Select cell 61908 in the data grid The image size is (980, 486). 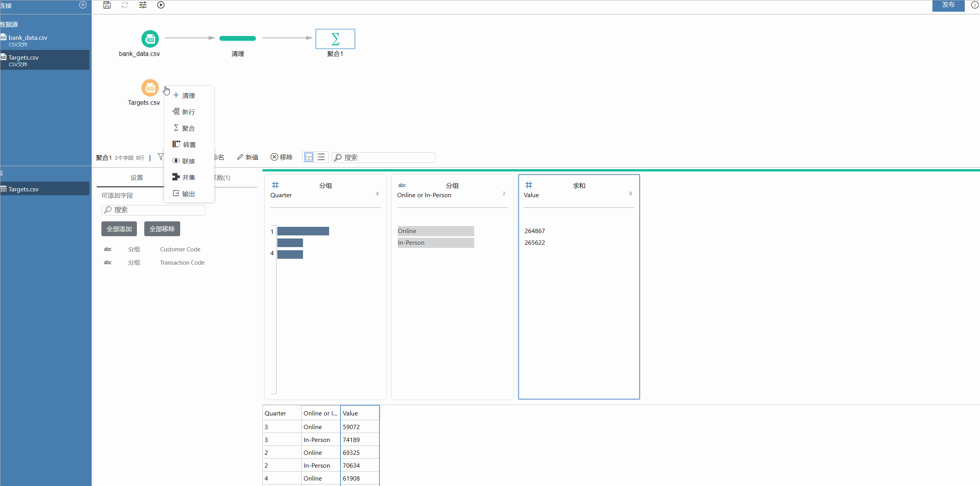tap(360, 478)
